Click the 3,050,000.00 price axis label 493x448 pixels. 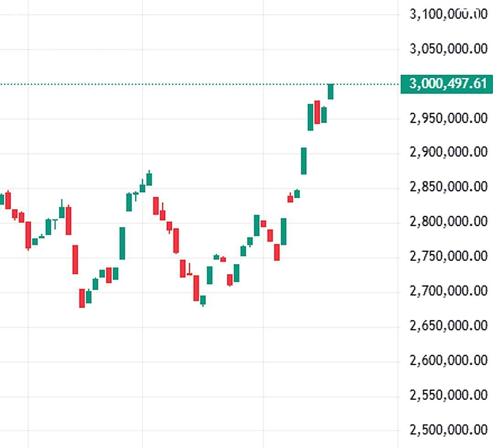coord(448,49)
